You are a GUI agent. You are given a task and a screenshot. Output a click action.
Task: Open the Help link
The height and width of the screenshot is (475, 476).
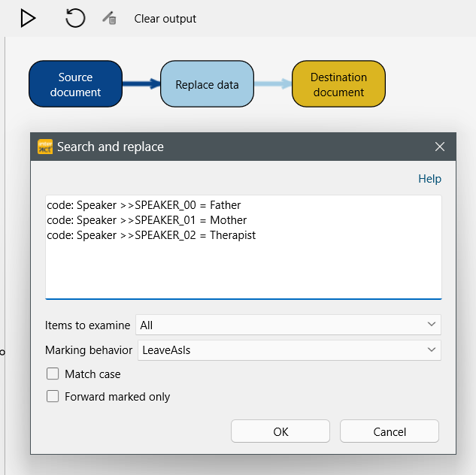(x=429, y=179)
